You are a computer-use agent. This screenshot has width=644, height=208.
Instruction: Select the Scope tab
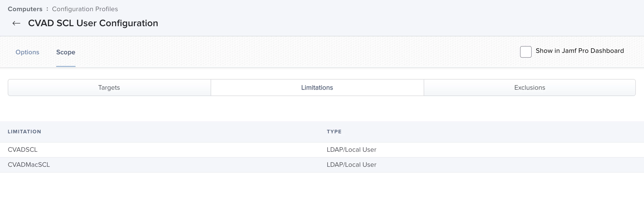coord(66,52)
